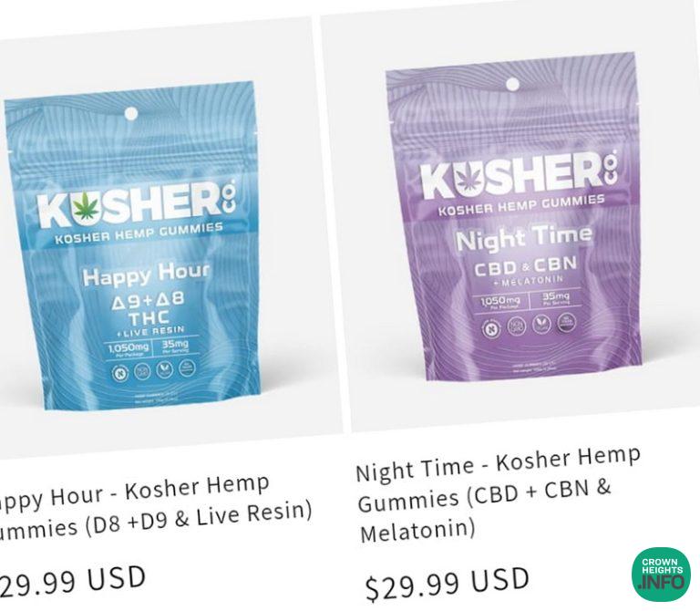
Task: Click the 1,050mg per package label on blue pouch
Action: pos(128,349)
